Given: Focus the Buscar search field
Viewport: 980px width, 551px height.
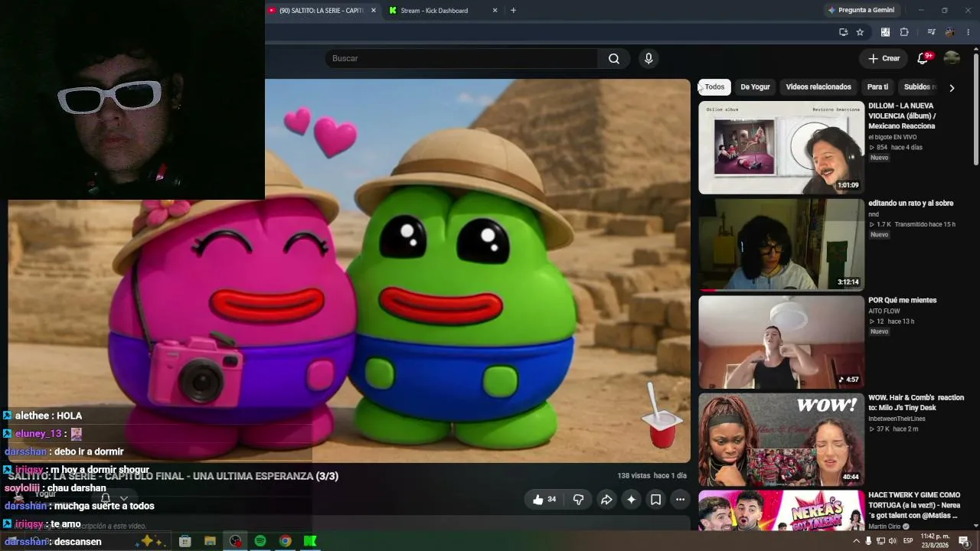Looking at the screenshot, I should click(x=462, y=59).
